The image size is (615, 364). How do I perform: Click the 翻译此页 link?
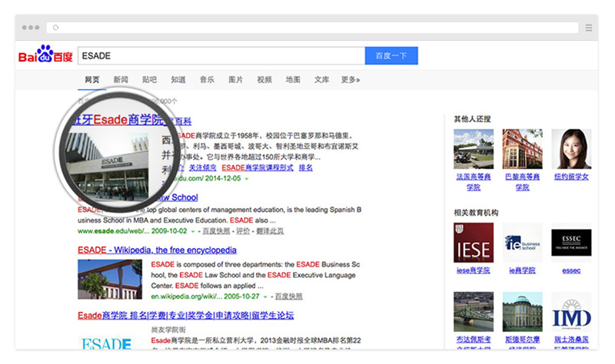pyautogui.click(x=270, y=231)
